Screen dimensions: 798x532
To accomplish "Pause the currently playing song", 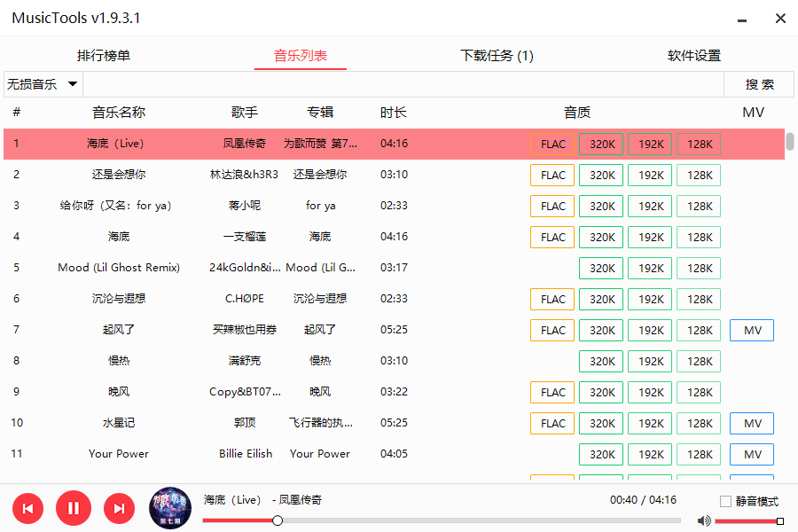I will pos(74,508).
